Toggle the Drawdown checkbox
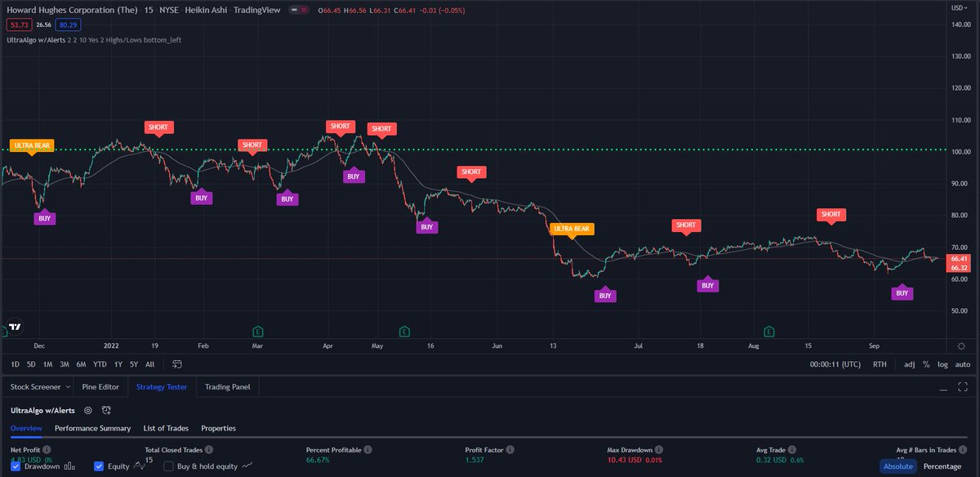The height and width of the screenshot is (477, 980). coord(16,466)
